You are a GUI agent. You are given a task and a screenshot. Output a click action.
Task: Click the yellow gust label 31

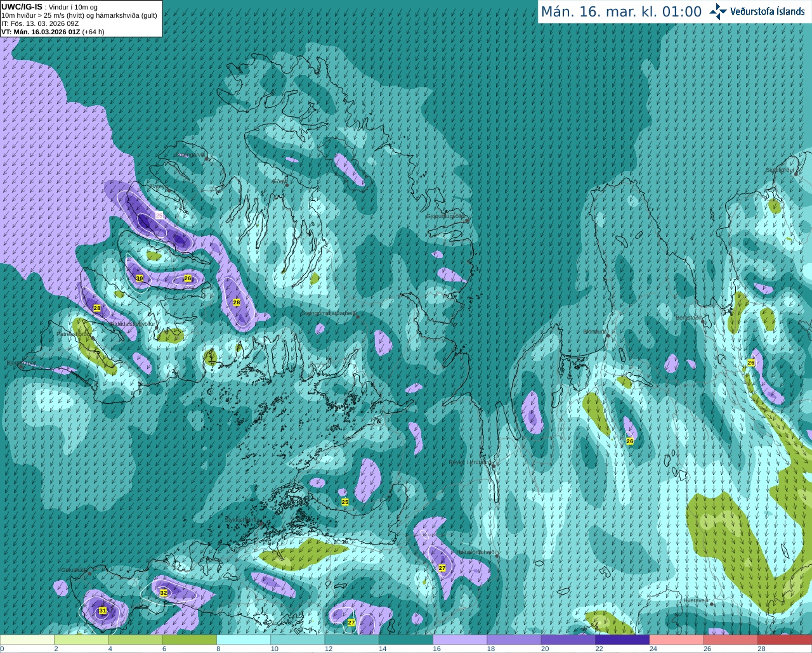pos(103,611)
